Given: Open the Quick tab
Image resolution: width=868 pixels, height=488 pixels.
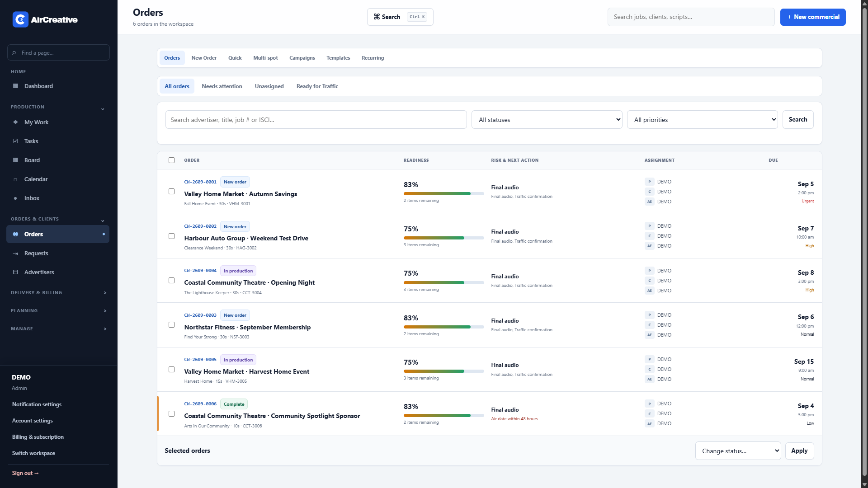Looking at the screenshot, I should click(235, 58).
